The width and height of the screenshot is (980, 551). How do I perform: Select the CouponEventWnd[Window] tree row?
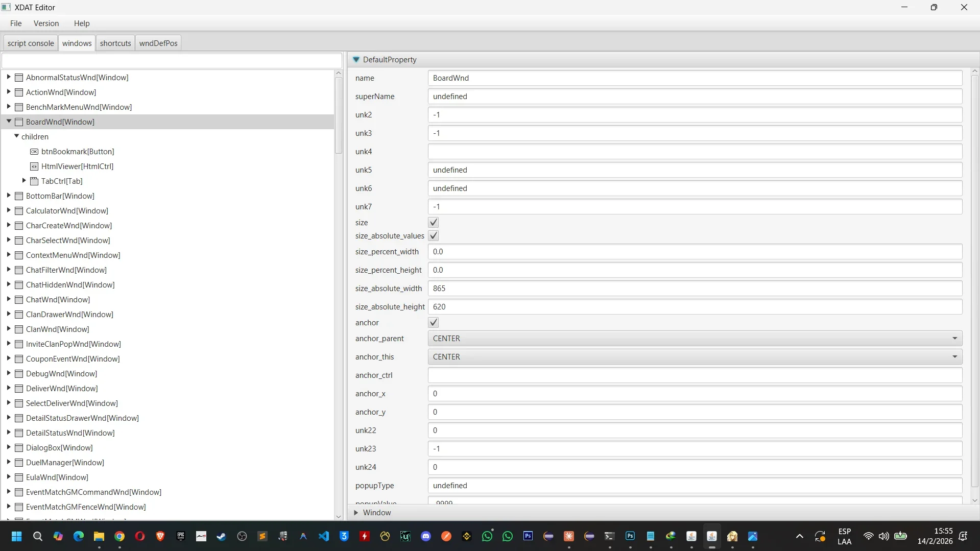pyautogui.click(x=168, y=359)
